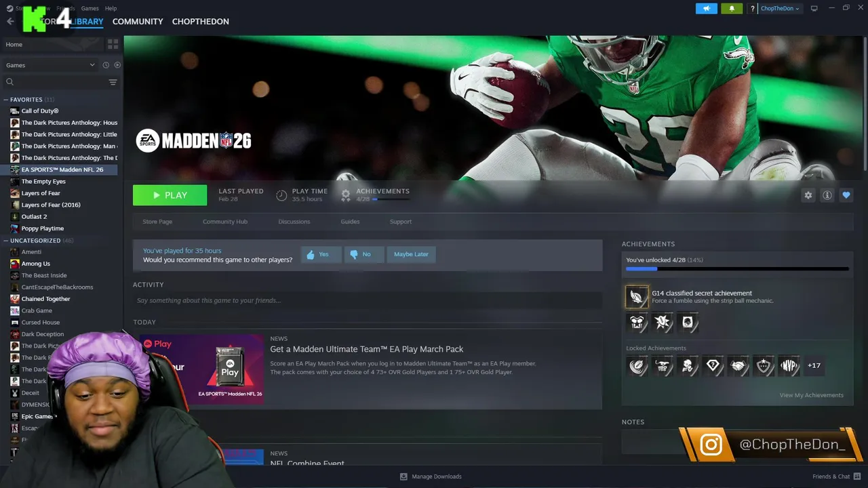Open the Games filter dropdown
Viewport: 868px width, 488px height.
click(x=50, y=65)
